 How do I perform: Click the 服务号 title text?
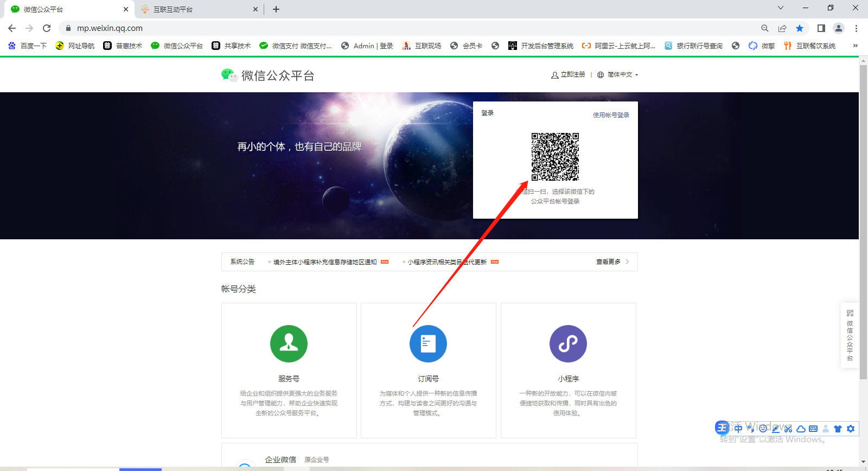[x=289, y=379]
